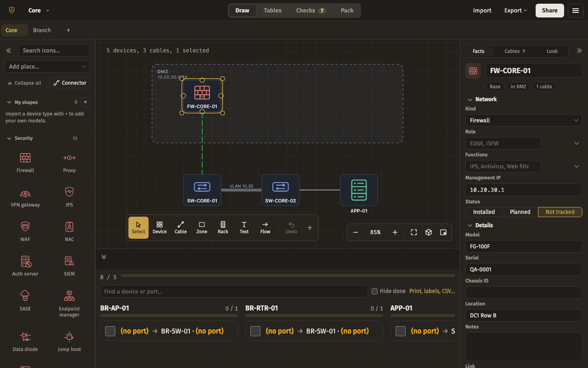Screen dimensions: 588x368
Task: Switch to the Cables panel tab
Action: [514, 51]
